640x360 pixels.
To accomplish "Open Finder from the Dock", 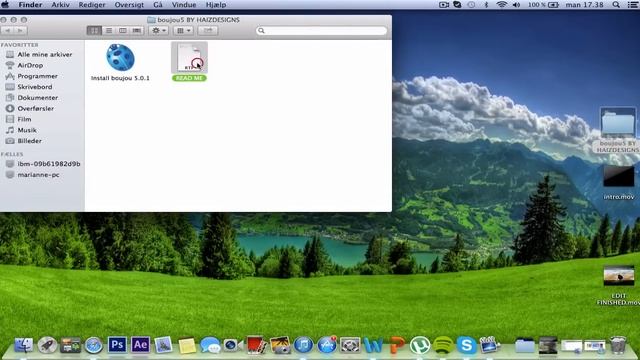I will click(24, 345).
